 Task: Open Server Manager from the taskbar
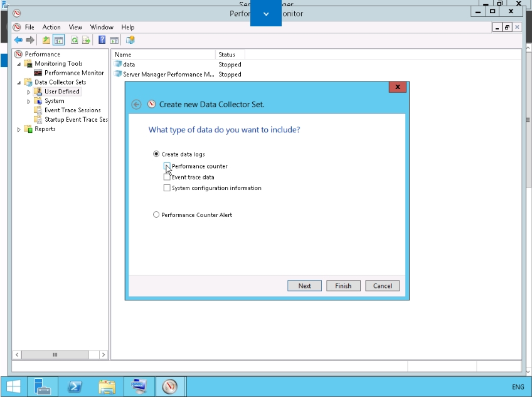point(42,386)
